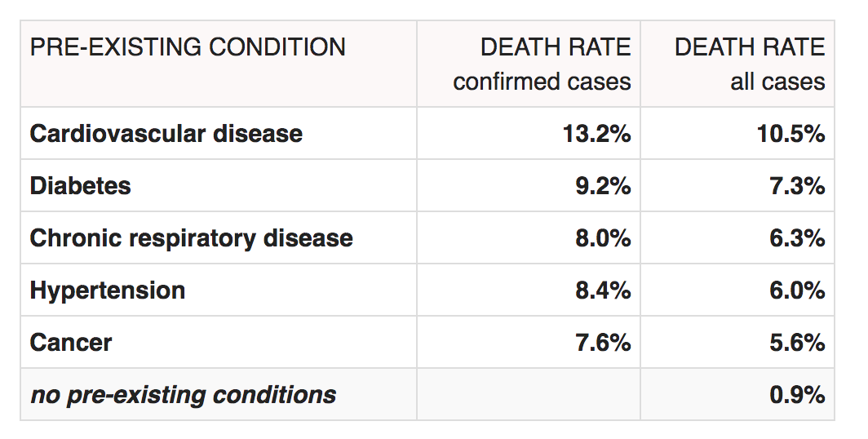Click the 13.2% cardiovascular confirmed cases value
The height and width of the screenshot is (439, 868).
pos(596,134)
